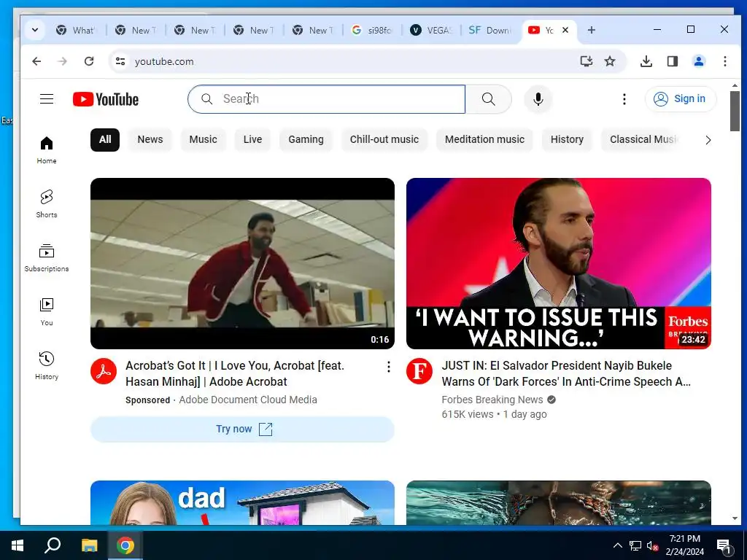The height and width of the screenshot is (560, 747).
Task: Open the YouTube hamburger guide menu
Action: (x=47, y=99)
